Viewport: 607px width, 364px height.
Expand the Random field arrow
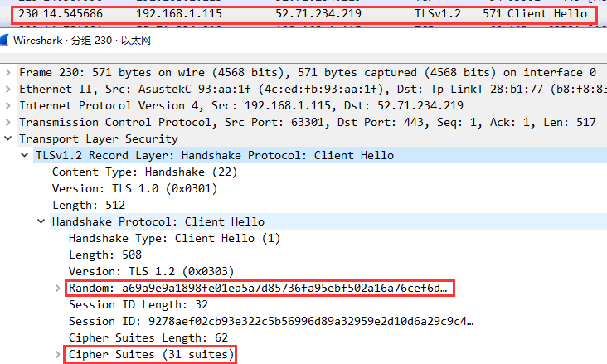(x=58, y=288)
